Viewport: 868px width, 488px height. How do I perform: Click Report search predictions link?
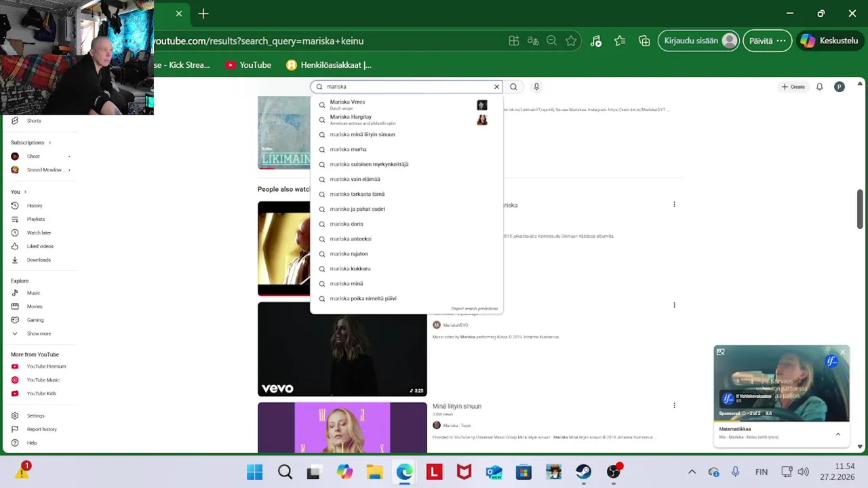pos(474,308)
